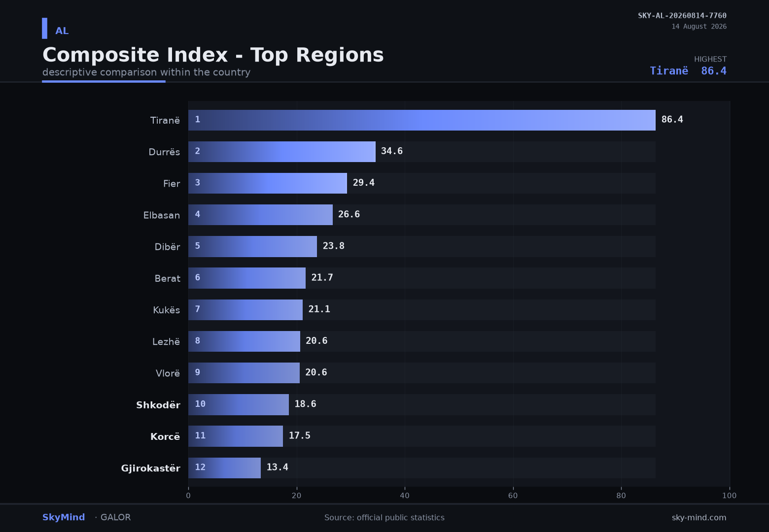Select rank number 5 inside the Dibër bar
Screen dimensions: 769x532
click(198, 245)
